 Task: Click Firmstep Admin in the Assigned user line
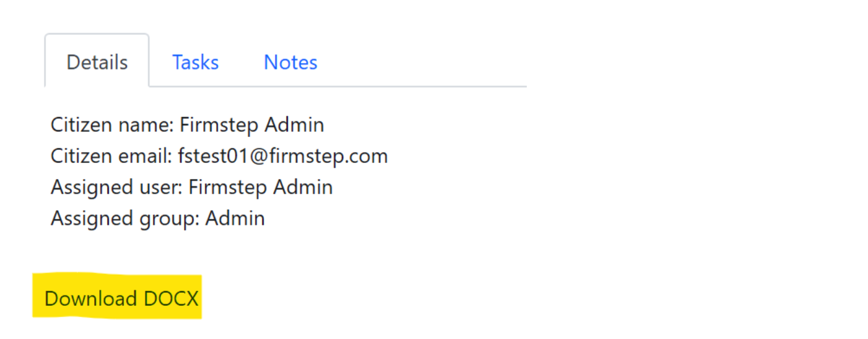260,187
